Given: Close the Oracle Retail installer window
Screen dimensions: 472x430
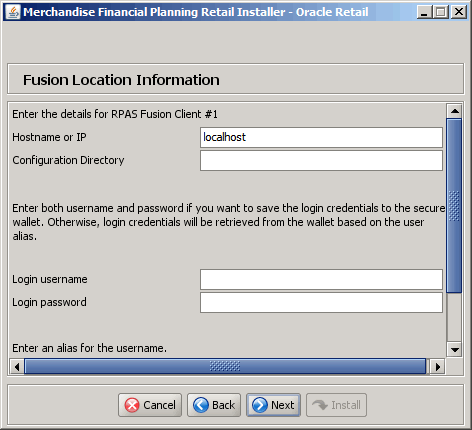Looking at the screenshot, I should point(459,12).
